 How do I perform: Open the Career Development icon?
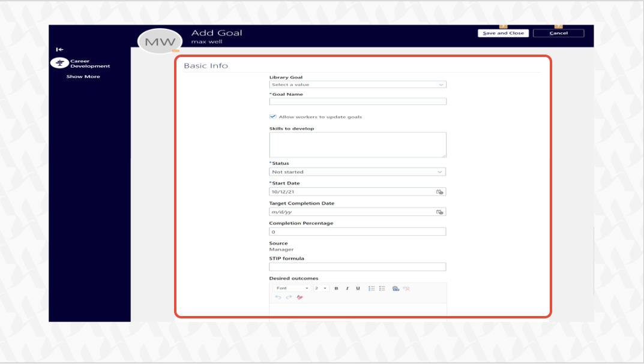point(59,63)
